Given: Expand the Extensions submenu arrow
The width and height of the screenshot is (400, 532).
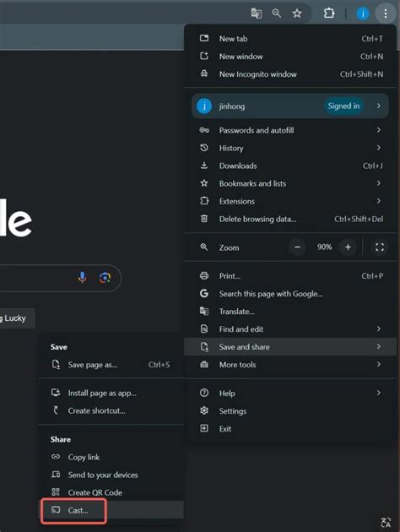Looking at the screenshot, I should pos(379,201).
